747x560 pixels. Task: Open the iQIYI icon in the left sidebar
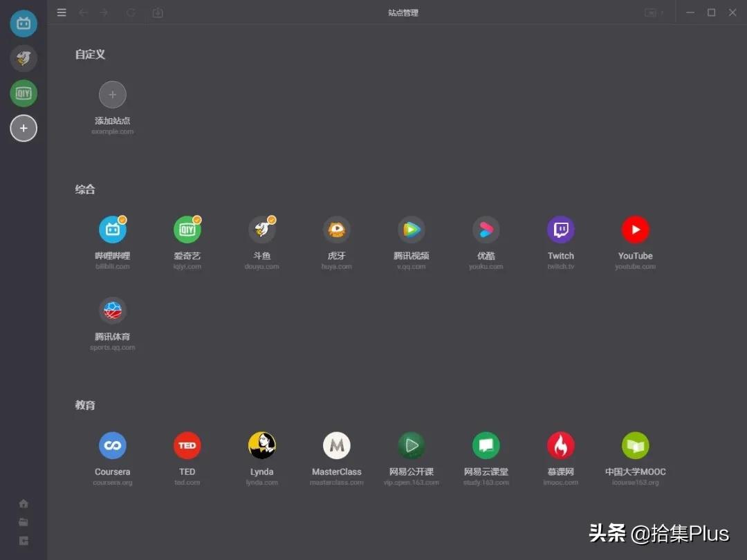coord(24,93)
